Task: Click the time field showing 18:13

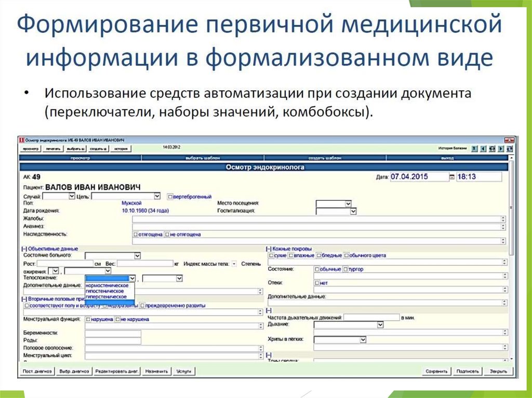Action: point(478,176)
